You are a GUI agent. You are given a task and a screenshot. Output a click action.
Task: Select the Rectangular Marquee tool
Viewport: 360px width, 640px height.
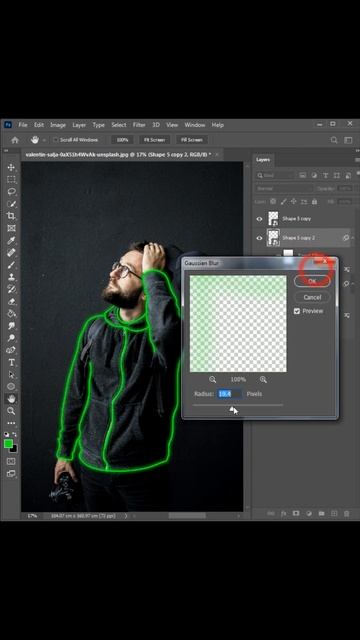point(11,180)
